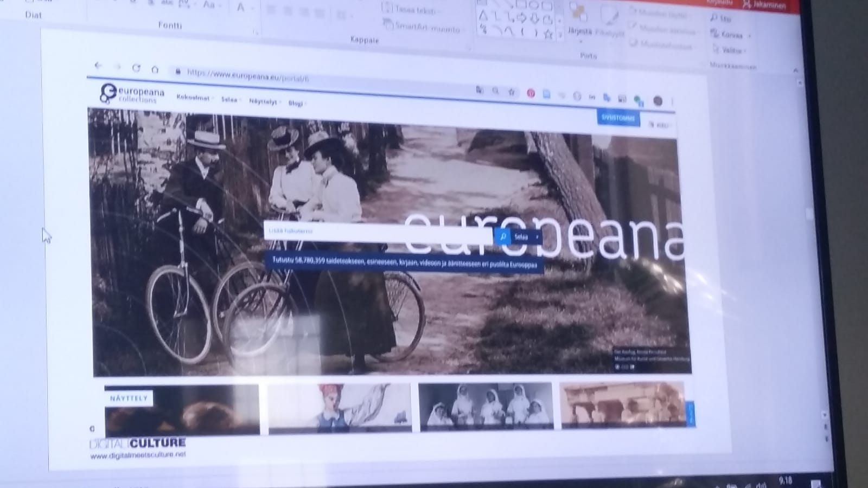Click the blue Sivustomme button
The image size is (868, 488).
pos(618,118)
